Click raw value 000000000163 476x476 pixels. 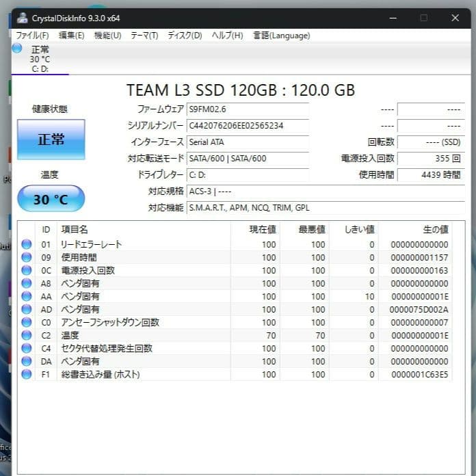pyautogui.click(x=419, y=270)
